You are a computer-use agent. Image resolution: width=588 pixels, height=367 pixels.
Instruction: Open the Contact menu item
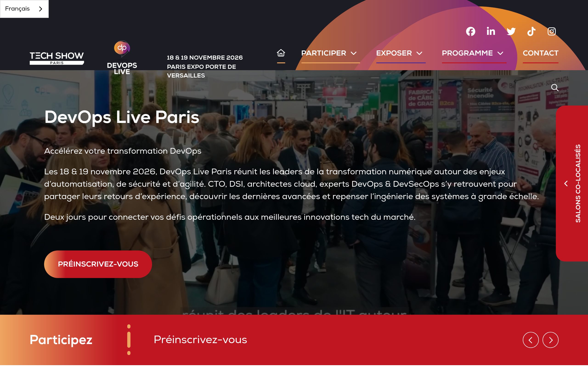coord(541,53)
